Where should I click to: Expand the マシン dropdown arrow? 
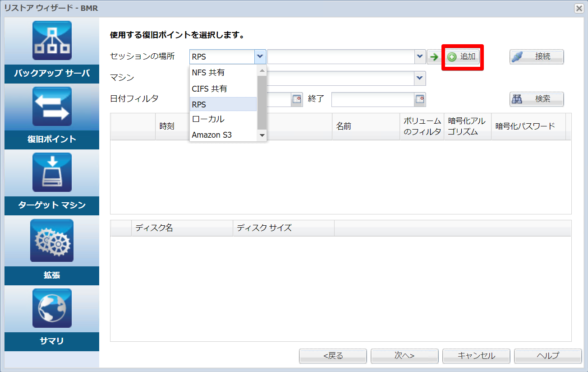420,79
